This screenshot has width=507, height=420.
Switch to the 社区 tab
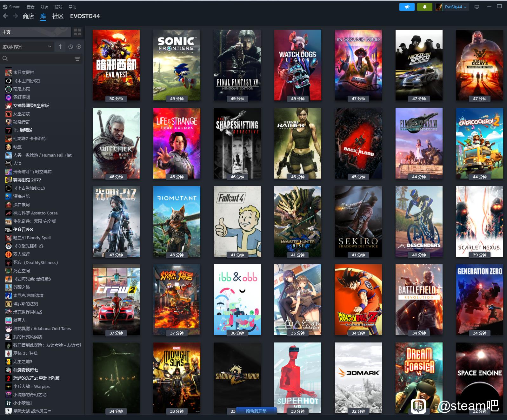pos(58,16)
